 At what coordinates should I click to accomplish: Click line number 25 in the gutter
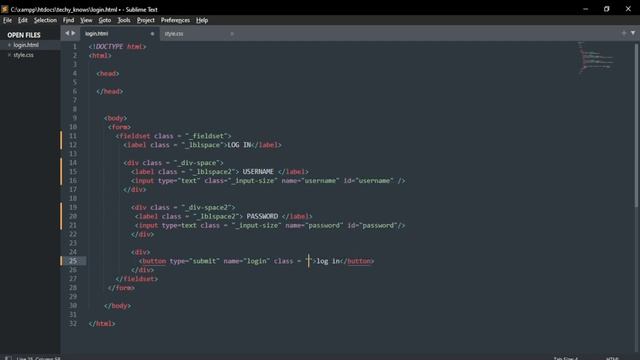click(73, 261)
